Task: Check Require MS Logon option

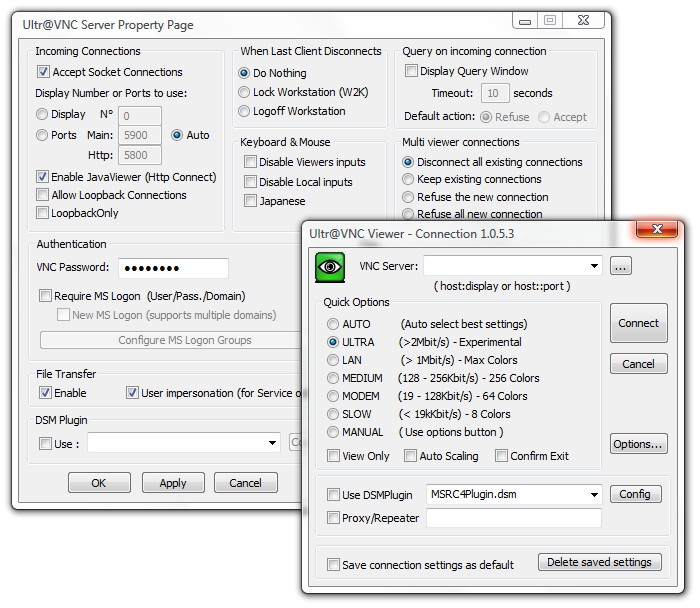Action: pyautogui.click(x=45, y=296)
